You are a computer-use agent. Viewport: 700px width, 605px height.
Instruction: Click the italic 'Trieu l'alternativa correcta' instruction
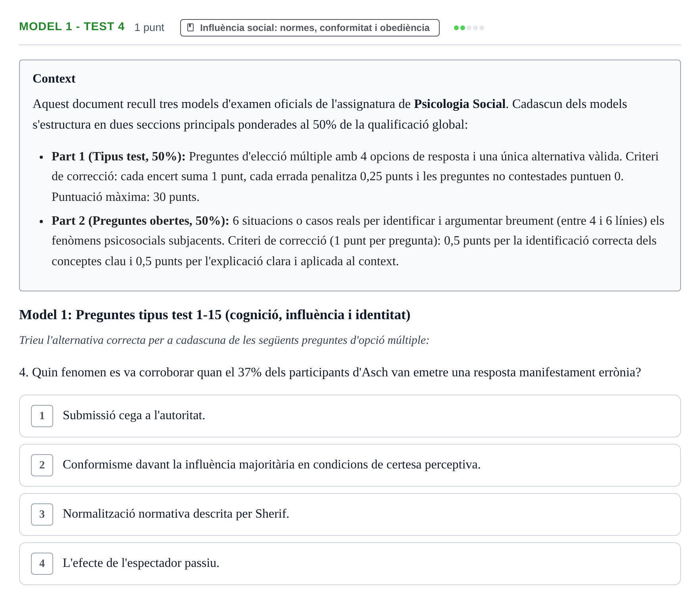click(224, 340)
